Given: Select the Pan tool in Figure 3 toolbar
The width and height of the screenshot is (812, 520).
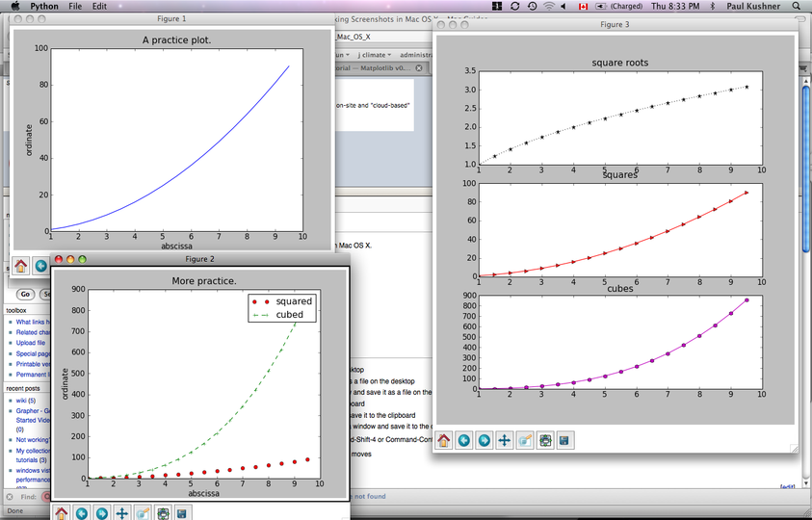Looking at the screenshot, I should (505, 440).
